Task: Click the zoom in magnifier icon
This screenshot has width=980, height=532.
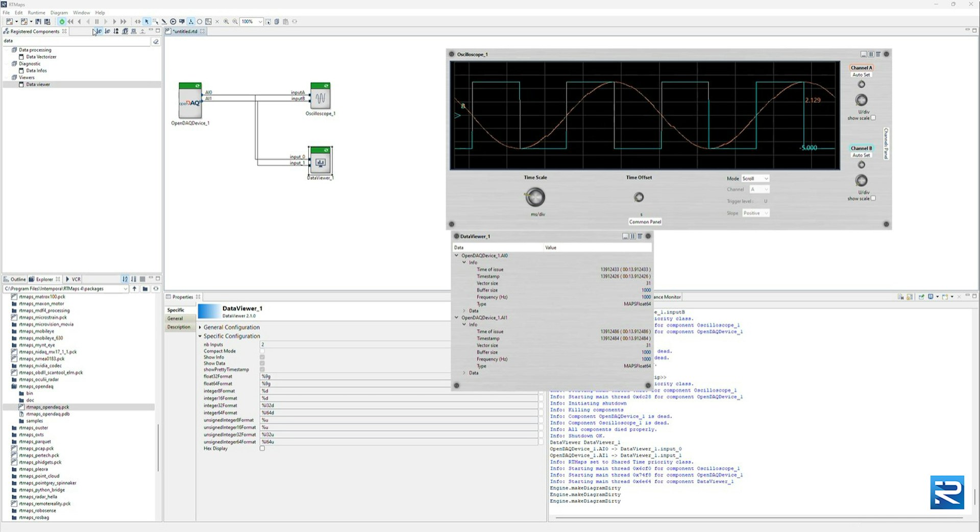Action: [x=226, y=21]
